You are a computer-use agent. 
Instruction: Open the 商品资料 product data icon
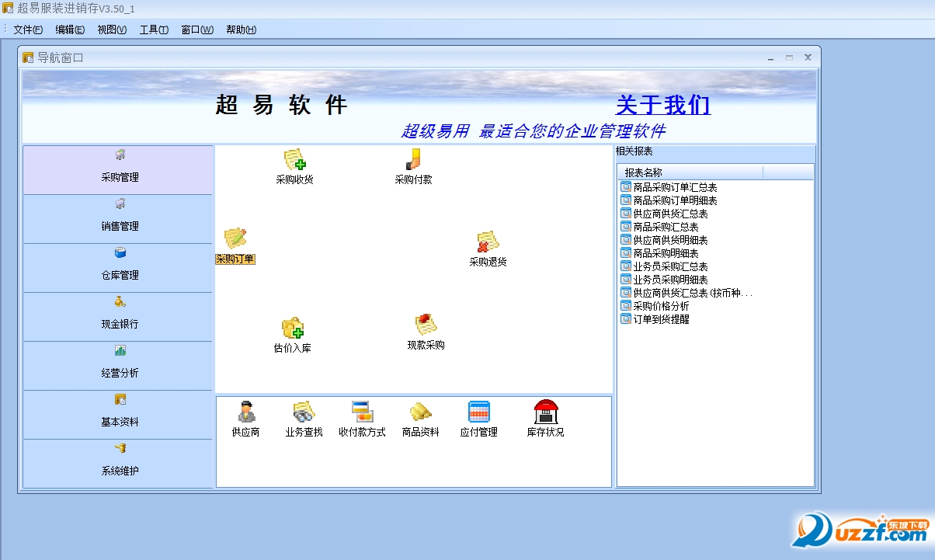pyautogui.click(x=421, y=419)
